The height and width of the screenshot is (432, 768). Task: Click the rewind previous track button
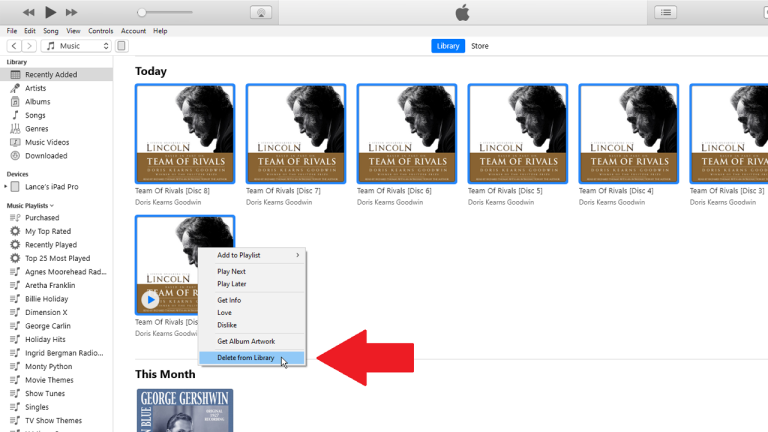click(x=29, y=12)
